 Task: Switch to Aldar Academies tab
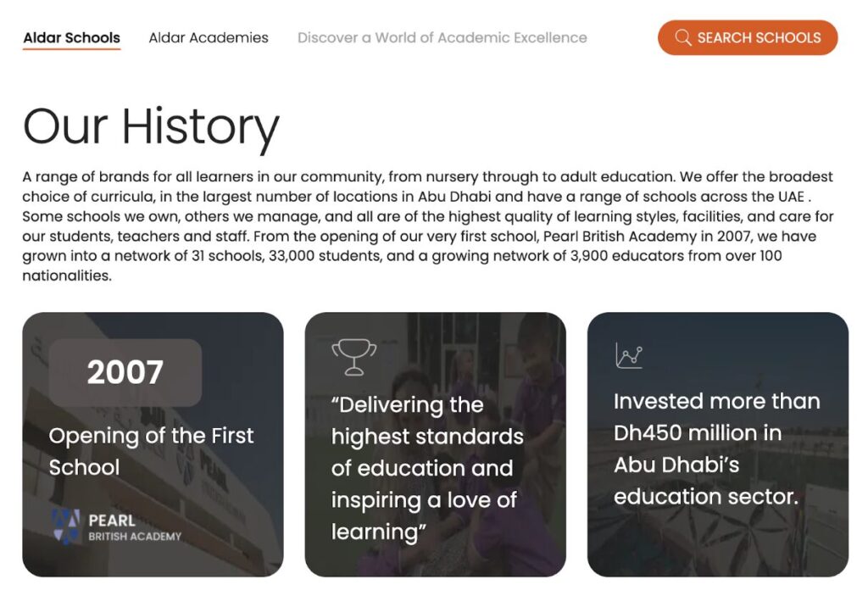pyautogui.click(x=209, y=37)
